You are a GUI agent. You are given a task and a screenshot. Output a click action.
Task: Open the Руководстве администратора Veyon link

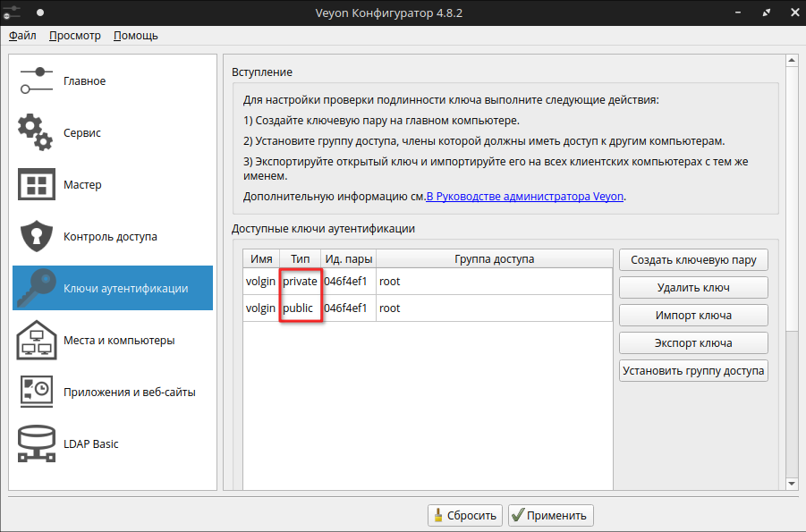pyautogui.click(x=525, y=197)
